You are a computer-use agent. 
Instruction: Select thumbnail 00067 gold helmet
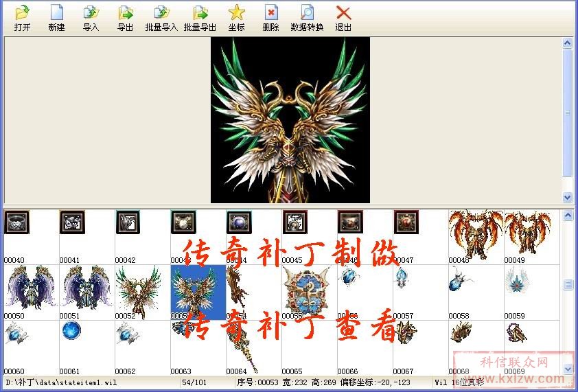point(406,333)
